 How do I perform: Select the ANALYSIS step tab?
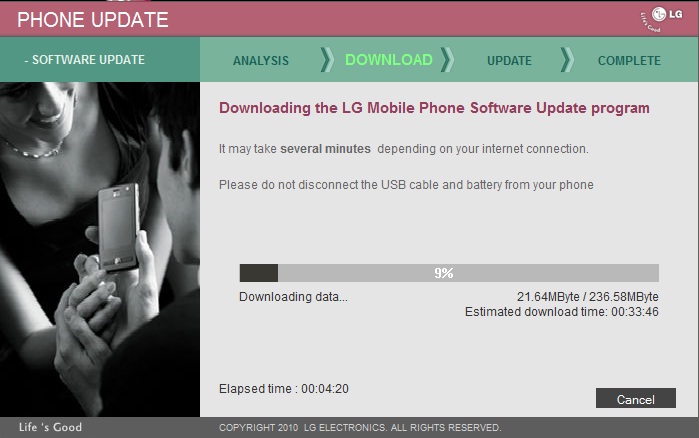coord(261,60)
